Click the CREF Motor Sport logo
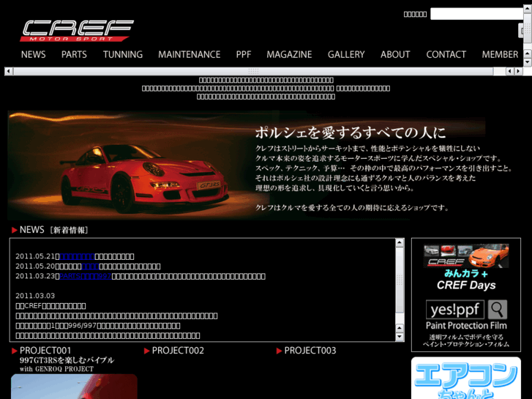Screen dimensions: 532x399 point(77,31)
